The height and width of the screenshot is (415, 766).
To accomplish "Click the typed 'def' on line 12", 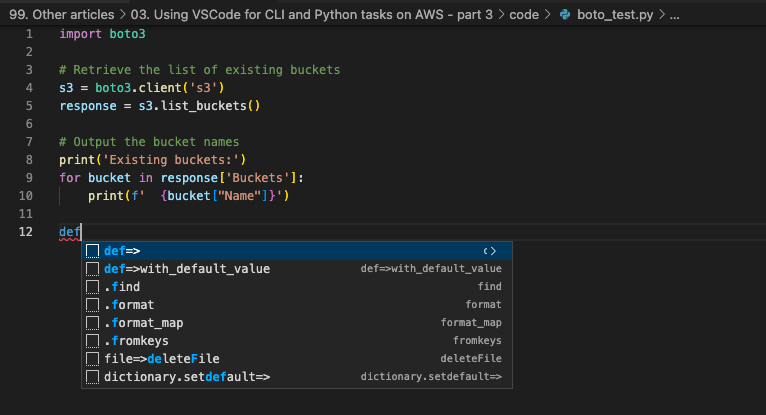I will 70,232.
